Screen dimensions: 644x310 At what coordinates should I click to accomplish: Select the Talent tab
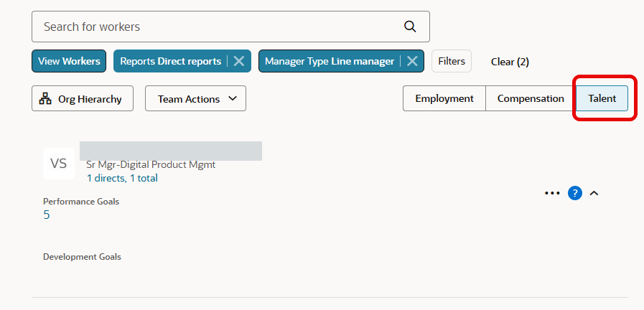(602, 98)
